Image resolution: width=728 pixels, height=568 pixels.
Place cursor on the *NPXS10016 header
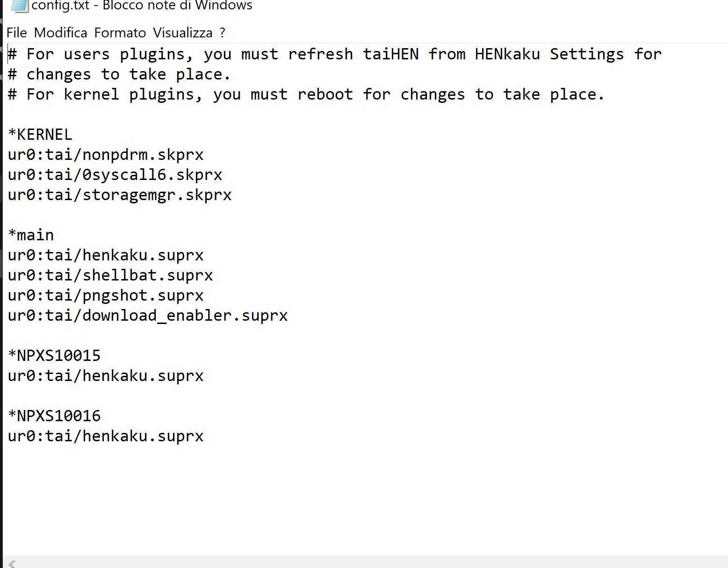coord(54,416)
